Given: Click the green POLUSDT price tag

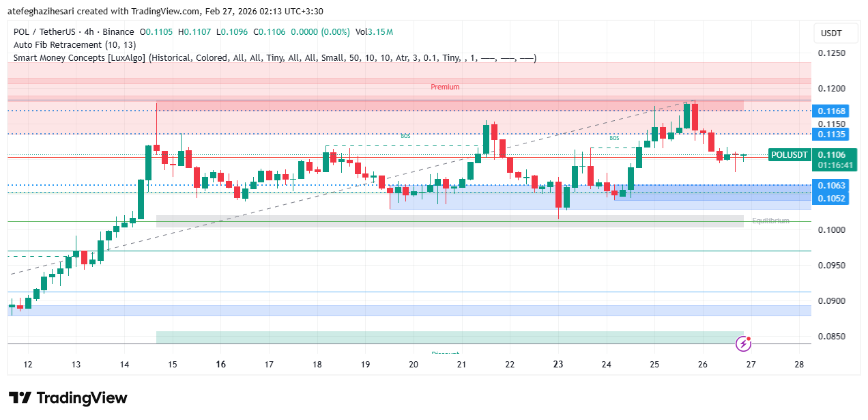Looking at the screenshot, I should coord(790,155).
